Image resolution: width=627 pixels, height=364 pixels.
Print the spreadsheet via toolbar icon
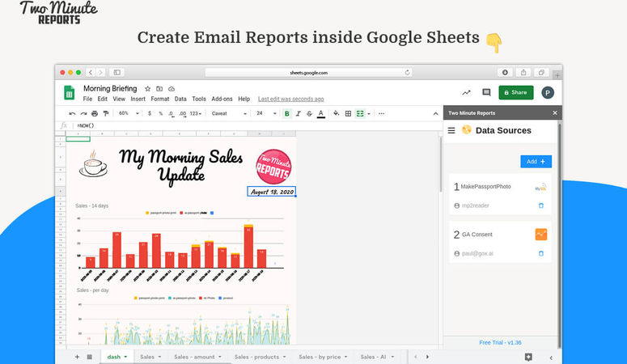click(95, 113)
